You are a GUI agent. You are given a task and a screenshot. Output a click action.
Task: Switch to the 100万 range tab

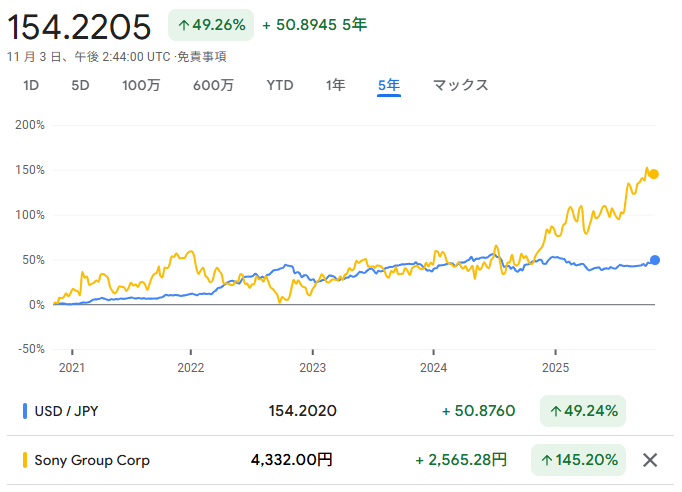point(141,85)
